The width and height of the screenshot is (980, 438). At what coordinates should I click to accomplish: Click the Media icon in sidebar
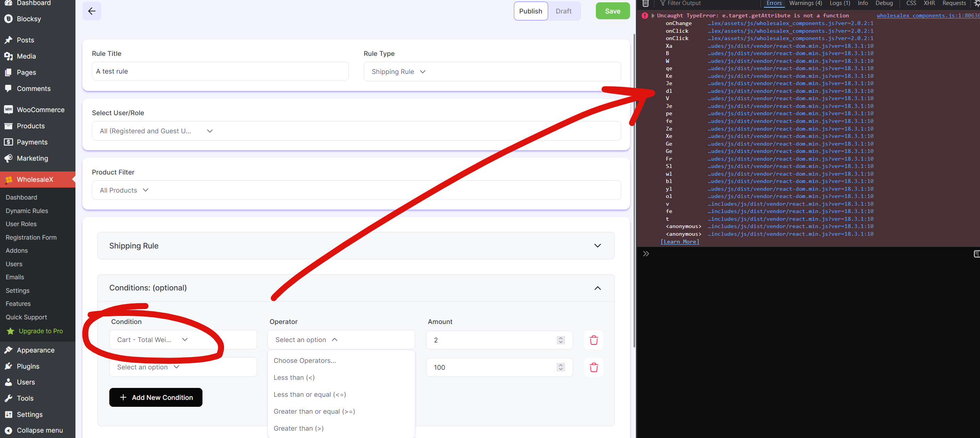point(8,56)
